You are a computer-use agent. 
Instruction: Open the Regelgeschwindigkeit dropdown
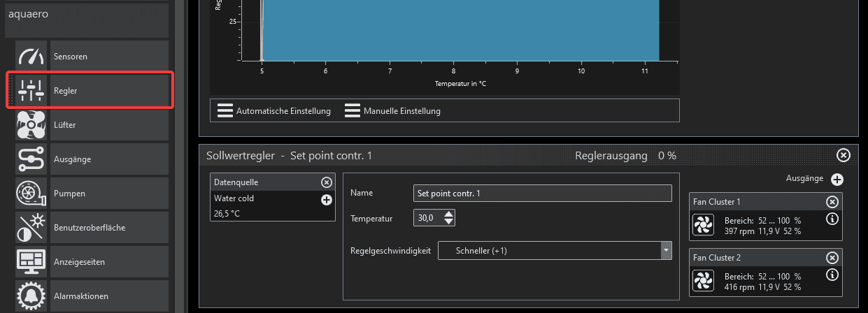click(x=666, y=250)
